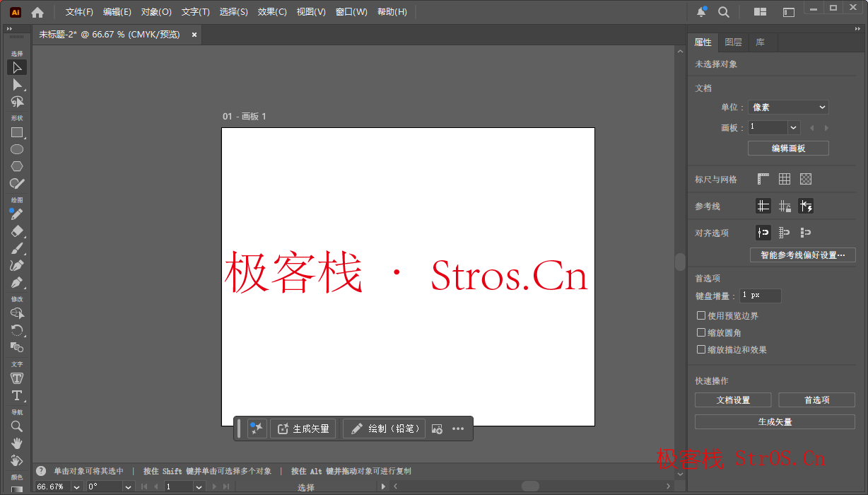Click 生成矢量 in the Properties panel
The image size is (868, 495).
775,422
